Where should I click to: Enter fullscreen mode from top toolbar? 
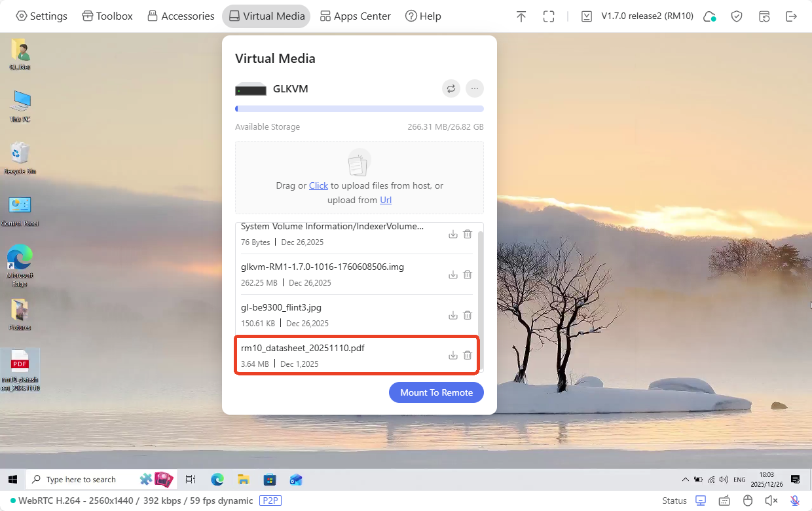(549, 16)
